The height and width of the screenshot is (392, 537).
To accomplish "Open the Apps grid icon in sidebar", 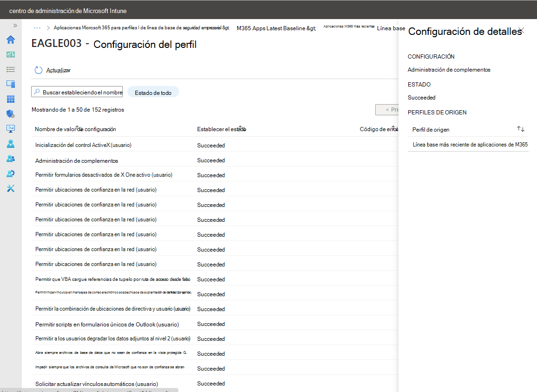I will pos(11,99).
